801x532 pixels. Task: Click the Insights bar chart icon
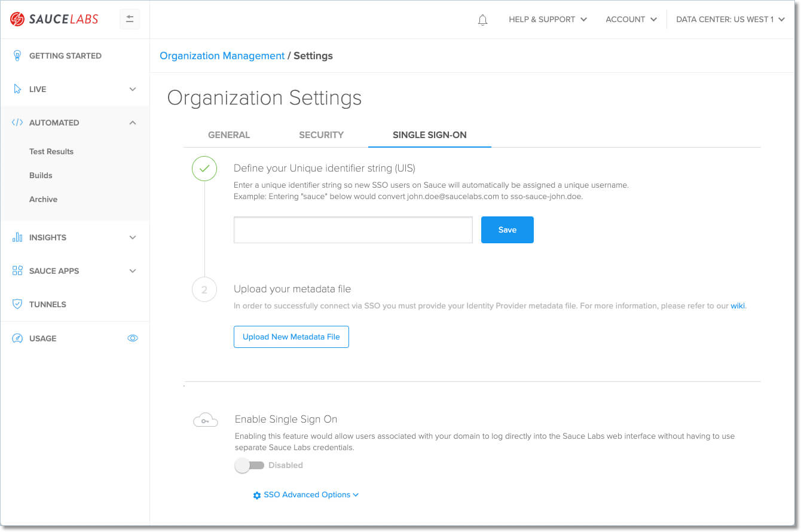click(17, 237)
